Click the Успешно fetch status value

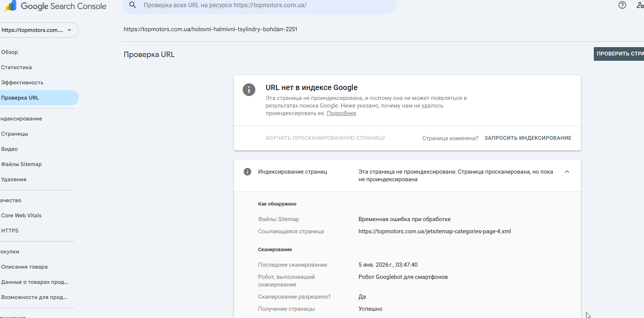(370, 309)
